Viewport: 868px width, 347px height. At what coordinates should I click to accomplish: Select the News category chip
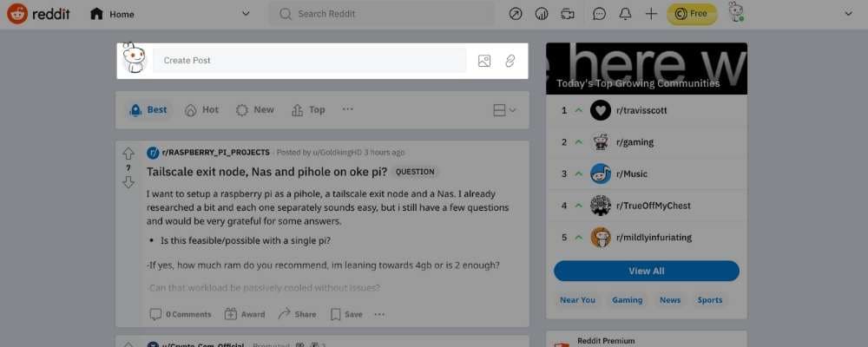coord(670,300)
